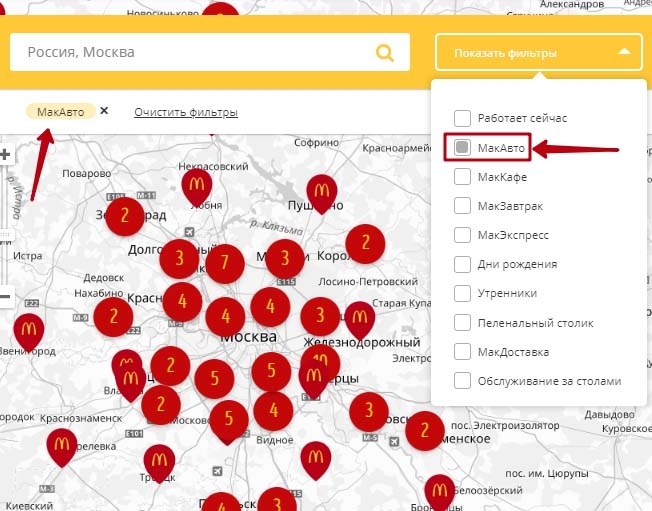Toggle the Работает сейчас checkbox
Screen dimensions: 652x511
462,118
